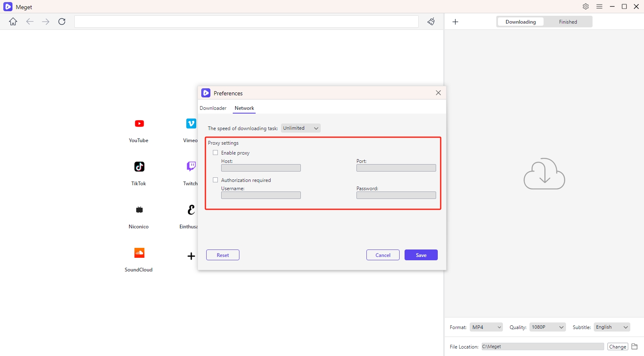
Task: Switch to Downloading tab
Action: [521, 22]
